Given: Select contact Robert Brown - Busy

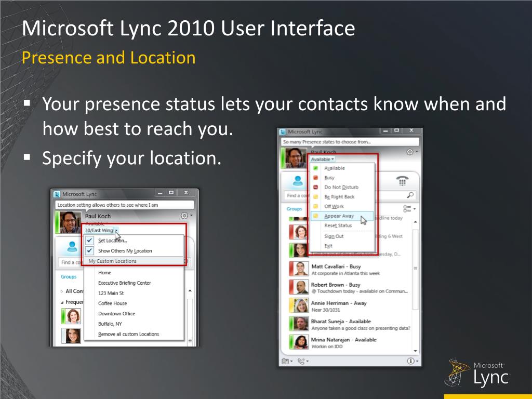Looking at the screenshot, I should (350, 288).
